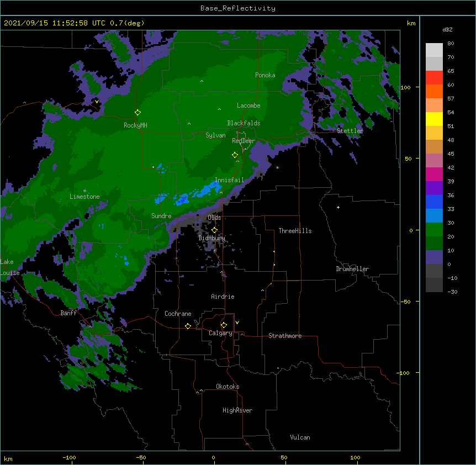Click the RockyMH label
Screen dimensions: 476x465
coord(135,125)
